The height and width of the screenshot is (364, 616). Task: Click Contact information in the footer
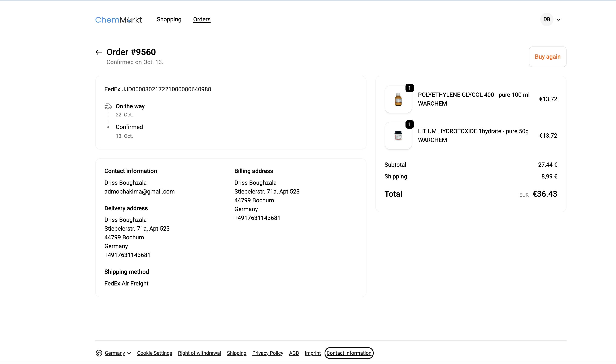coord(349,353)
